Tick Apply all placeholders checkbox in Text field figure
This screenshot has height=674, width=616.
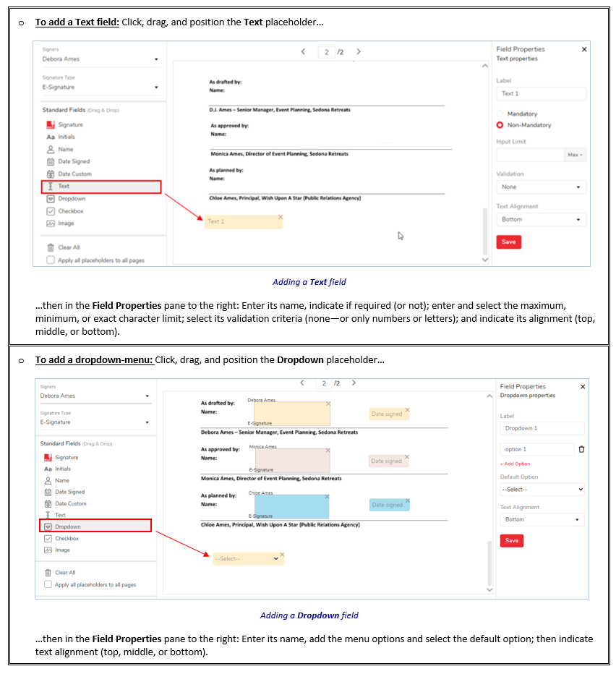(51, 260)
